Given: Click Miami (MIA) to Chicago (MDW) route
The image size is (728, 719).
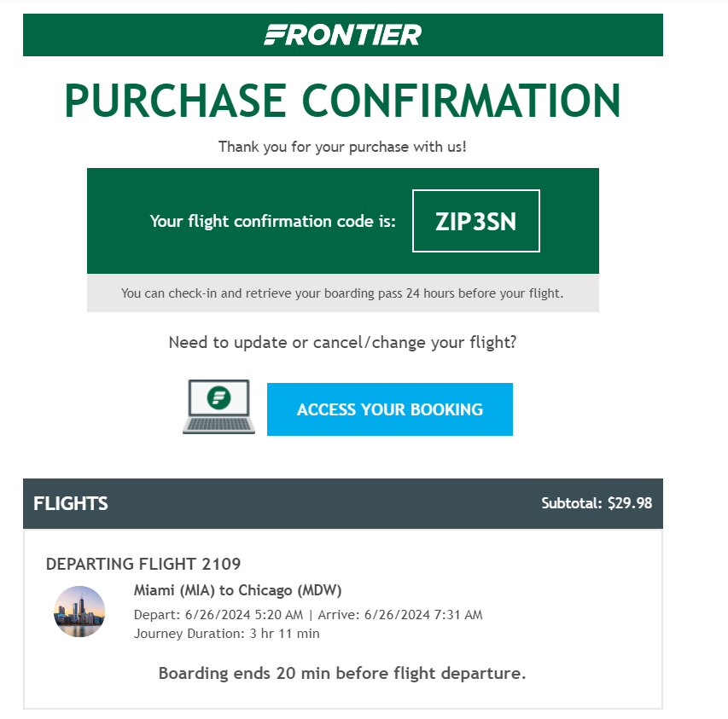Looking at the screenshot, I should [x=238, y=590].
